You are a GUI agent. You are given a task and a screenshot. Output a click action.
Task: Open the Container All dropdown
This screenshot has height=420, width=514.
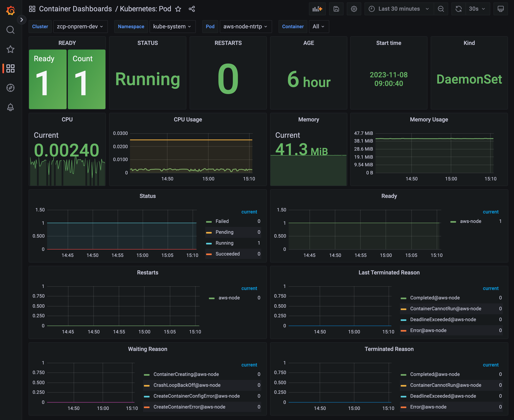(x=319, y=26)
